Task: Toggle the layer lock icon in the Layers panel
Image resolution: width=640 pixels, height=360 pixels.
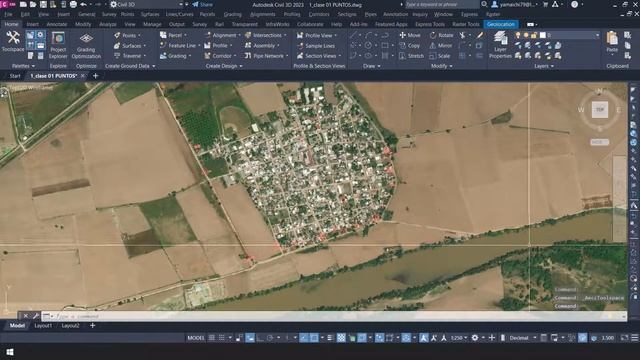Action: pos(534,35)
